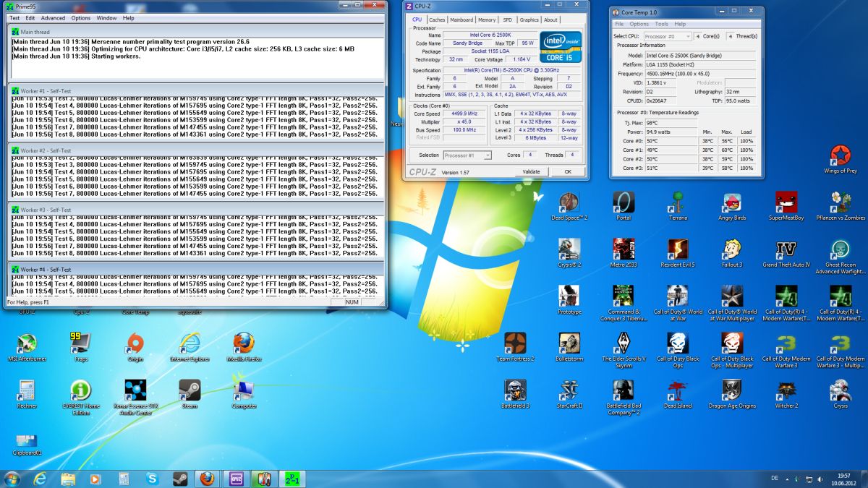This screenshot has width=868, height=488.
Task: Open the Dead Space 2 desktop icon
Action: coord(569,206)
